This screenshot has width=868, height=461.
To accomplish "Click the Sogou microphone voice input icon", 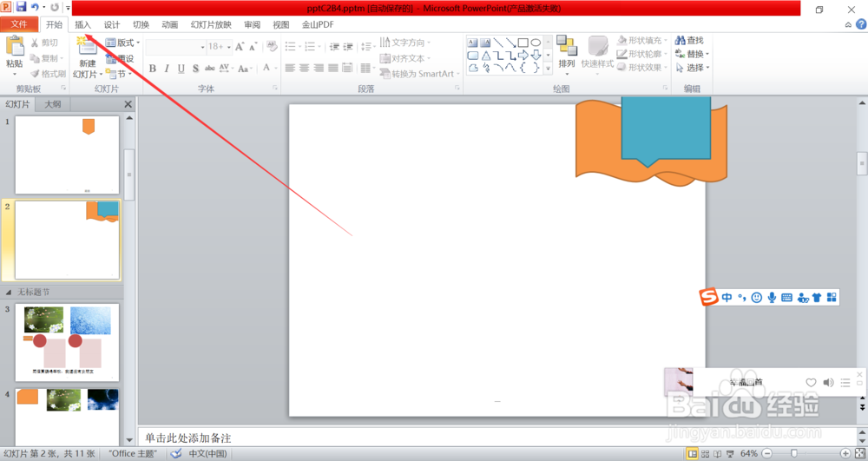I will point(772,298).
